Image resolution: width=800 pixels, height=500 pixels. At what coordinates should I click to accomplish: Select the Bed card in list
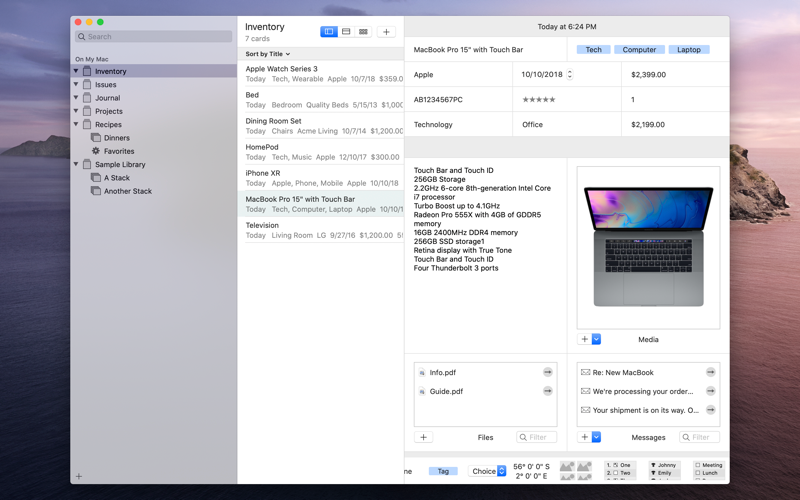click(320, 99)
